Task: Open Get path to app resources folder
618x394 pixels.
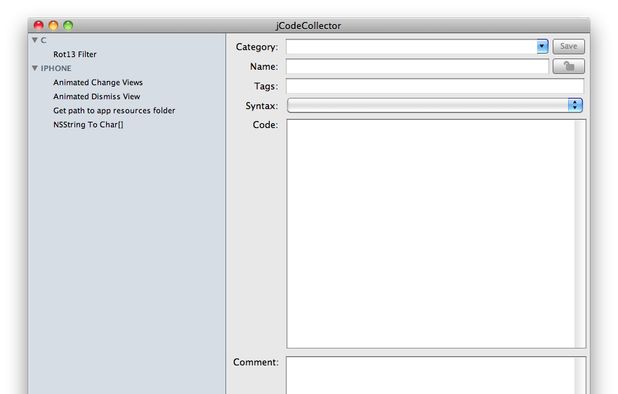Action: 114,111
